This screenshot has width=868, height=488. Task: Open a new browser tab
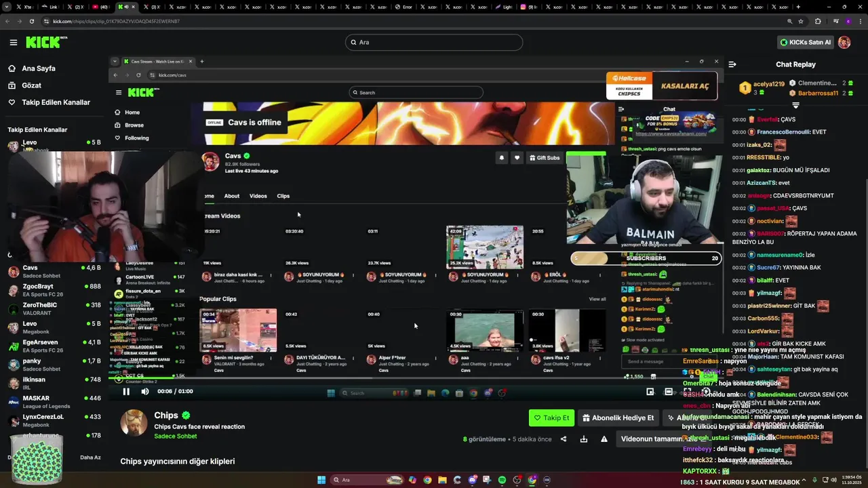[x=798, y=7]
